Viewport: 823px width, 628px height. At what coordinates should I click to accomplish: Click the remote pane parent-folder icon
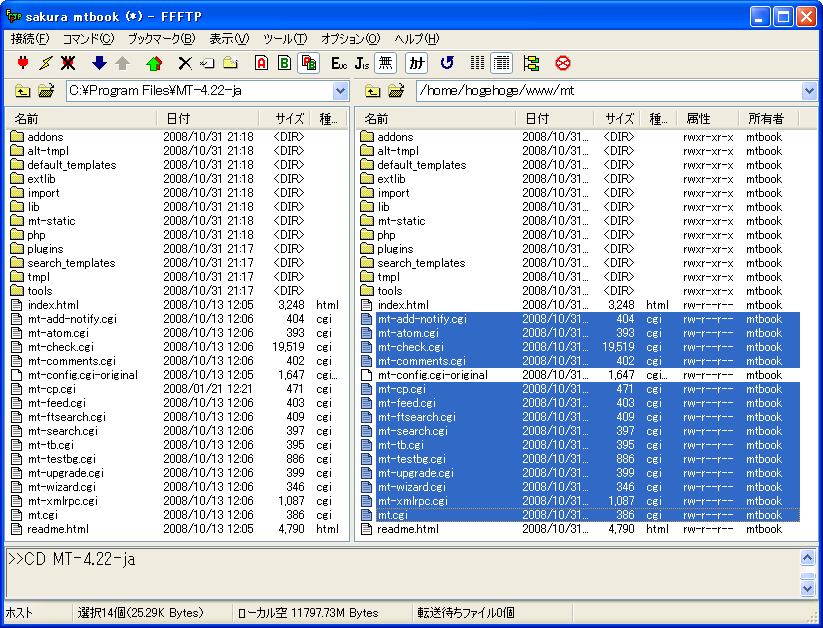372,91
